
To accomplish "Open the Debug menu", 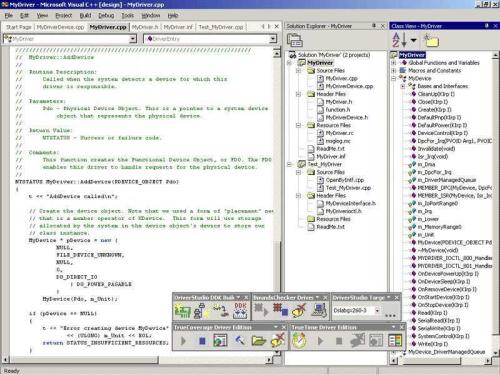I will click(106, 15).
